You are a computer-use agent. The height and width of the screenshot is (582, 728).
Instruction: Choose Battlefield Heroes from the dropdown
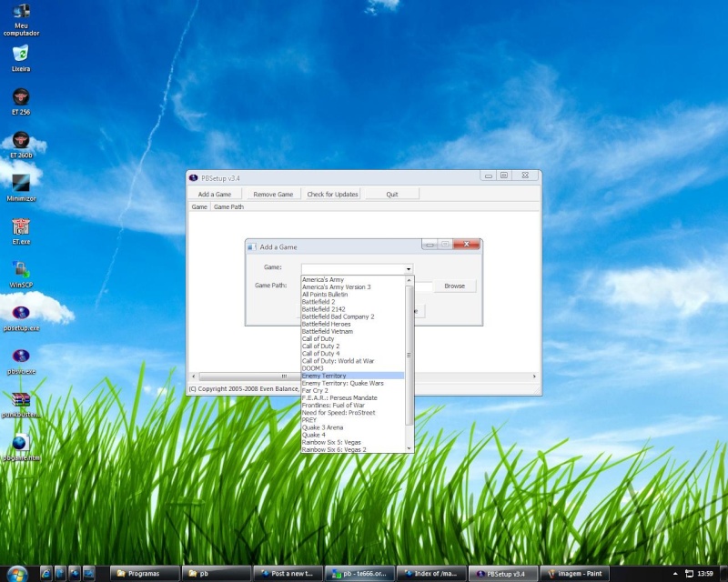click(x=353, y=324)
